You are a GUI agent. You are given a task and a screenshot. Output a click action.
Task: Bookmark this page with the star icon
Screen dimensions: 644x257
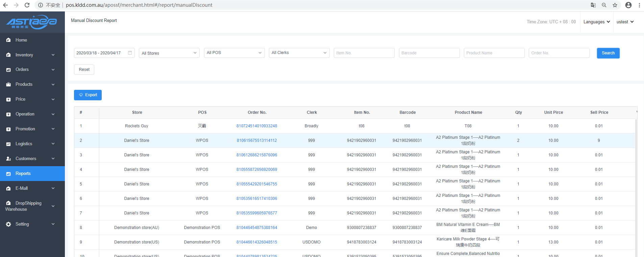(615, 5)
